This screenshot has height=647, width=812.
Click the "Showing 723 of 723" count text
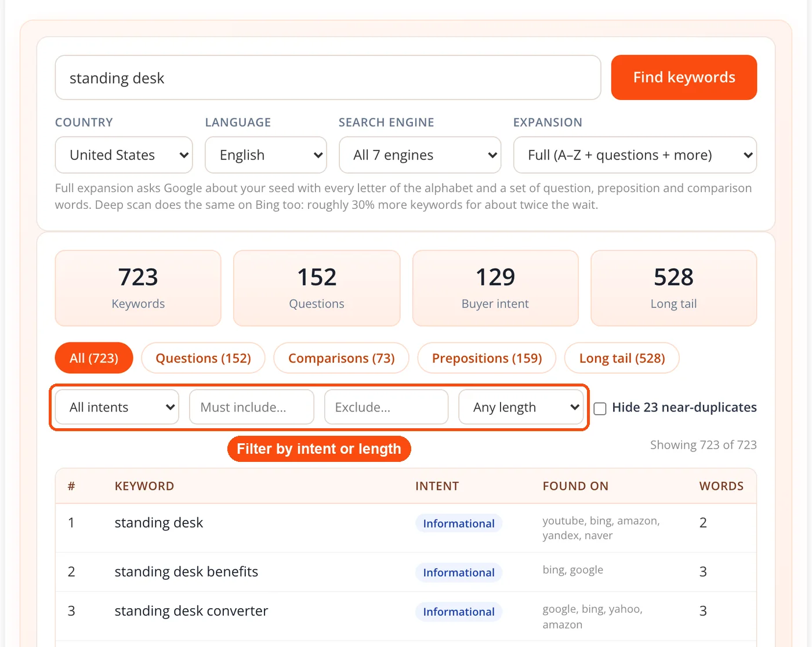click(x=703, y=445)
